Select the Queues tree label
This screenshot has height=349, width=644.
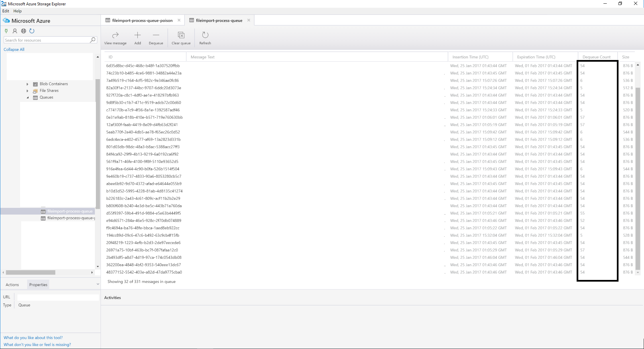pyautogui.click(x=46, y=97)
